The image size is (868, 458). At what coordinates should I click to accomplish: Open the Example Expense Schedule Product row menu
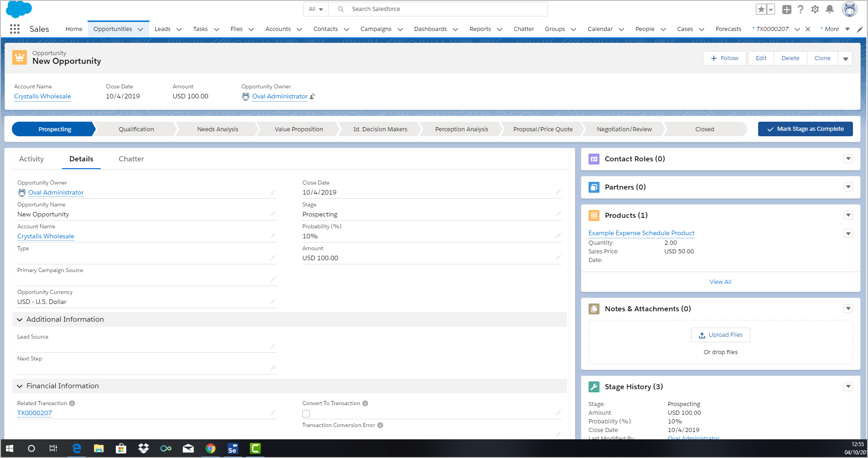point(848,234)
